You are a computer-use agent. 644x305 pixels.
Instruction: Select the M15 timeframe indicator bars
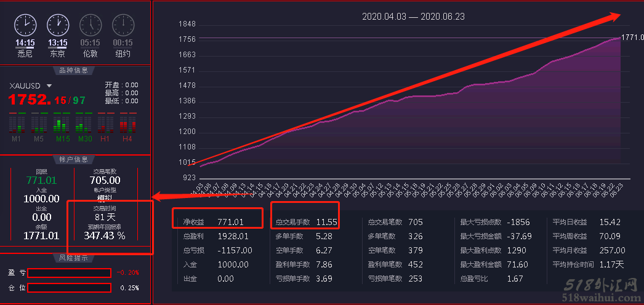(x=61, y=123)
